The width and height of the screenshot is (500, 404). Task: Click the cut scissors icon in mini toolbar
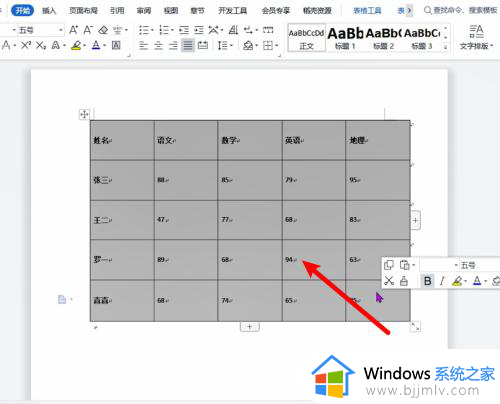pos(389,281)
